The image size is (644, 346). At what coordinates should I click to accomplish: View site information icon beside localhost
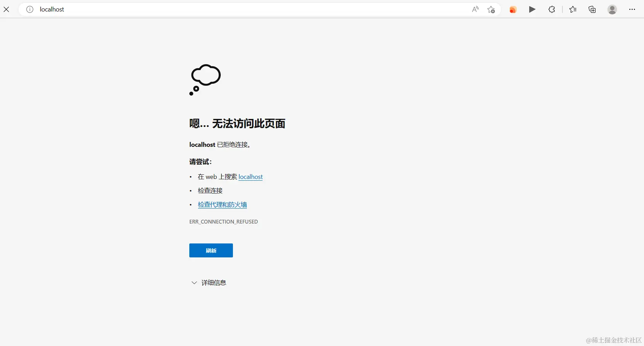coord(30,9)
